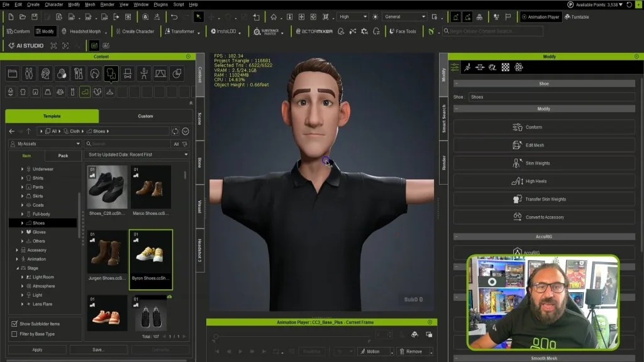Switch to the Pack tab
The height and width of the screenshot is (362, 644).
(x=63, y=156)
